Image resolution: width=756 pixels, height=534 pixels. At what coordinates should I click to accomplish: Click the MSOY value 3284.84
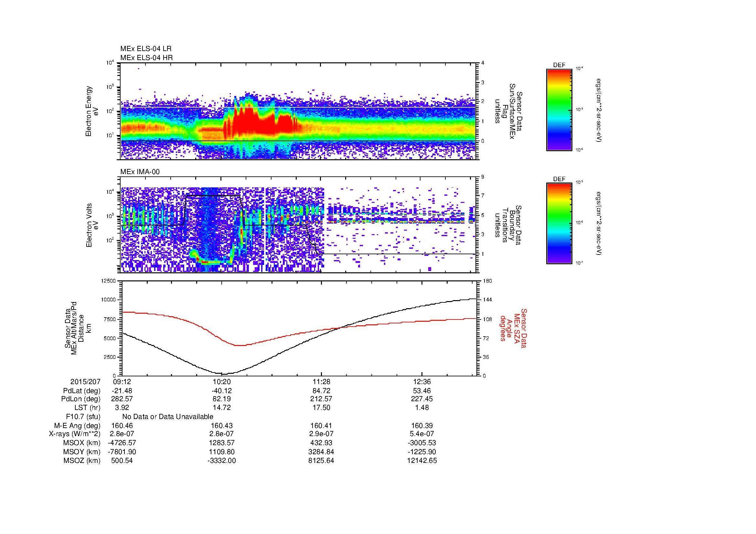[x=321, y=452]
